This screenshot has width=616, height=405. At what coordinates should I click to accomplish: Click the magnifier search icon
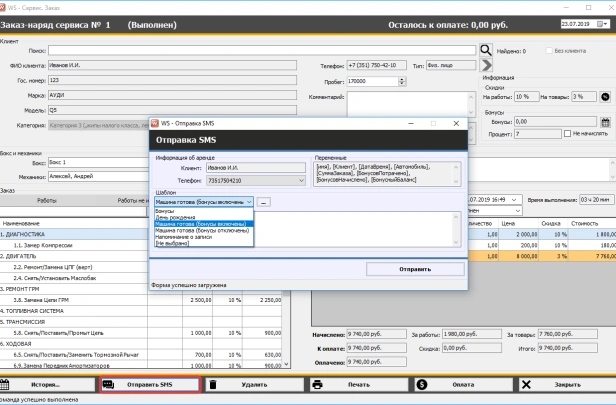point(486,48)
